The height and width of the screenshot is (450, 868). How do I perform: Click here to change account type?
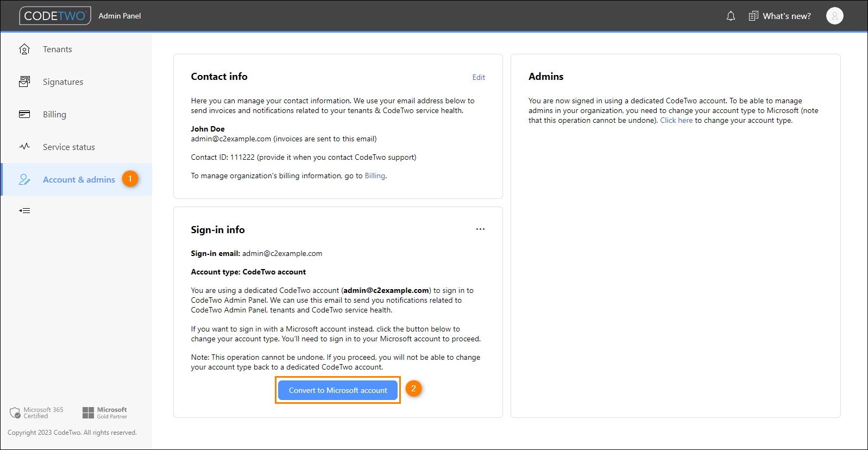[676, 120]
